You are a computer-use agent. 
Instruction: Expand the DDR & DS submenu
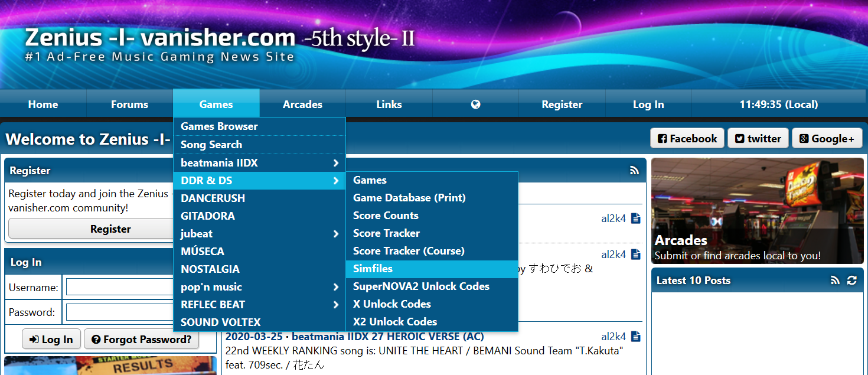click(x=259, y=180)
